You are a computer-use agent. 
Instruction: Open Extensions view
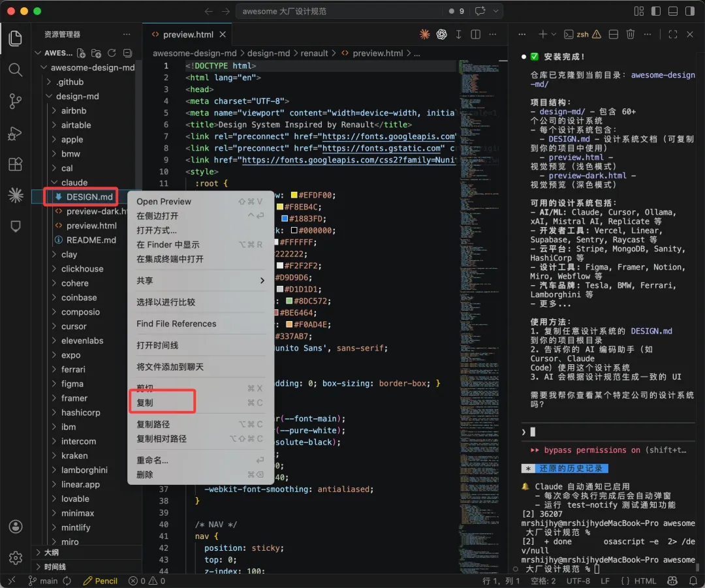(15, 164)
